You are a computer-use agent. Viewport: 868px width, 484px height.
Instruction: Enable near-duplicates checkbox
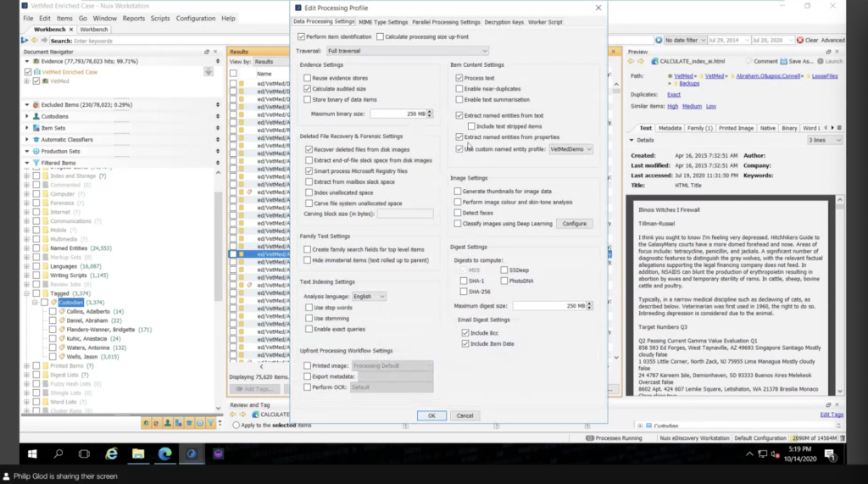(x=459, y=89)
